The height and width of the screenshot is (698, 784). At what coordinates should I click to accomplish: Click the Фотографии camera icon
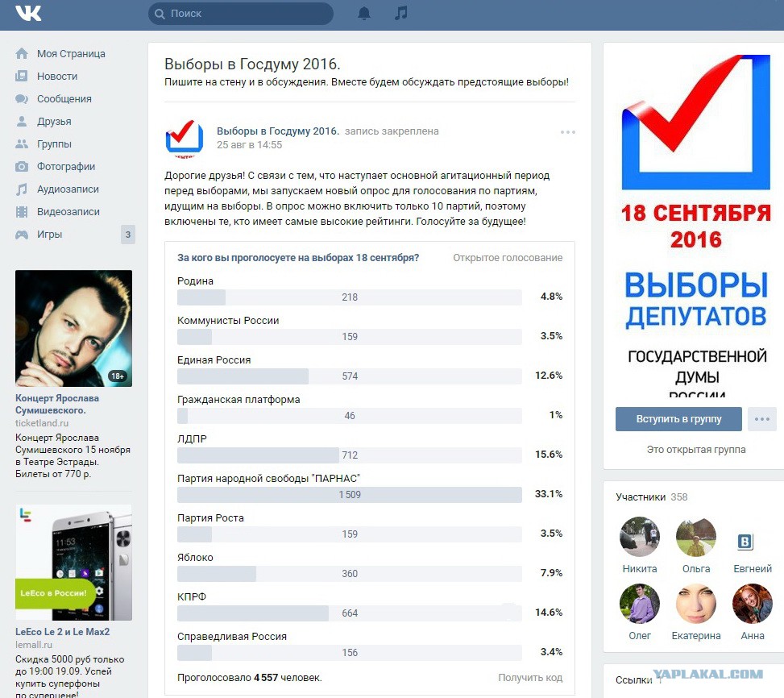(x=22, y=167)
